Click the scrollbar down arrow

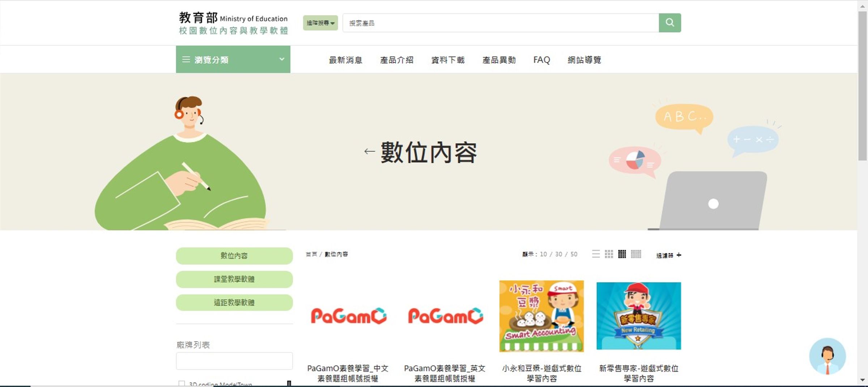(863, 380)
